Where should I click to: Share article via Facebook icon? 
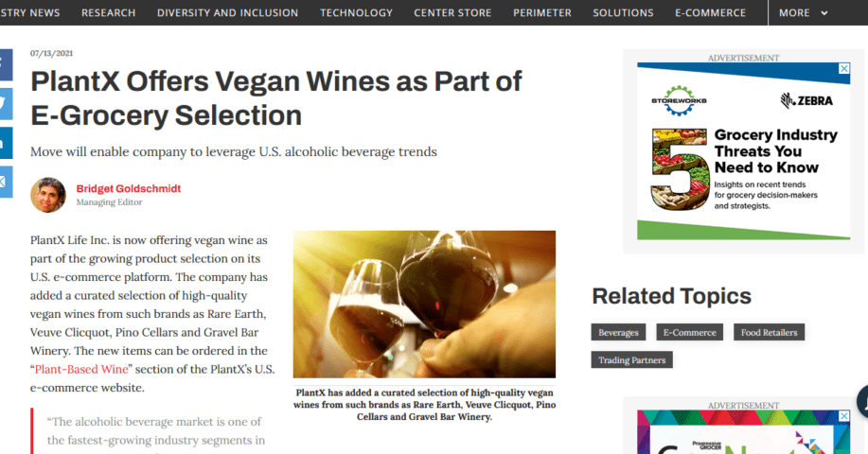[6, 64]
